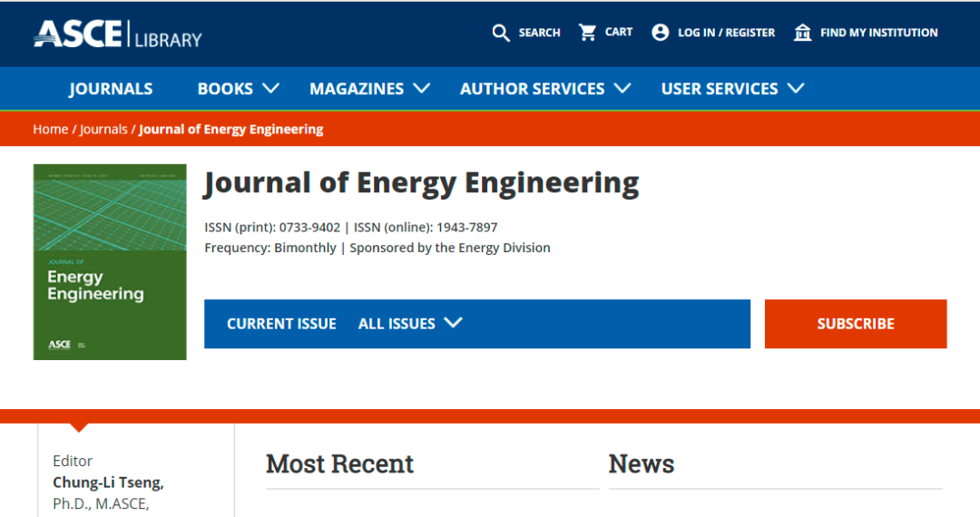Viewport: 980px width, 517px height.
Task: Click the Journal of Energy Engineering breadcrumb
Action: pos(230,129)
